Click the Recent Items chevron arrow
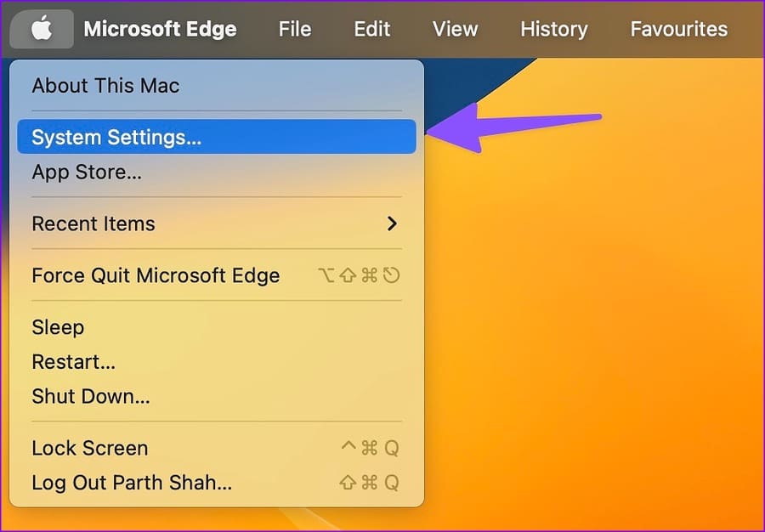765x532 pixels. pos(392,224)
